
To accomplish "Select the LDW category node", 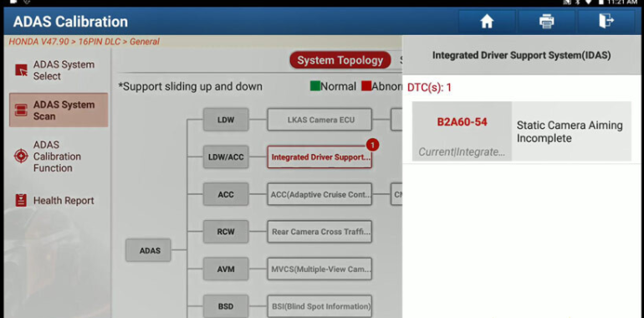I will pyautogui.click(x=226, y=120).
